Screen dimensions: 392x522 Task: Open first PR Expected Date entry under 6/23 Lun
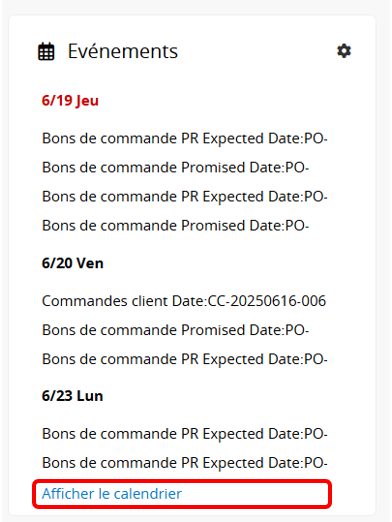[x=185, y=434]
